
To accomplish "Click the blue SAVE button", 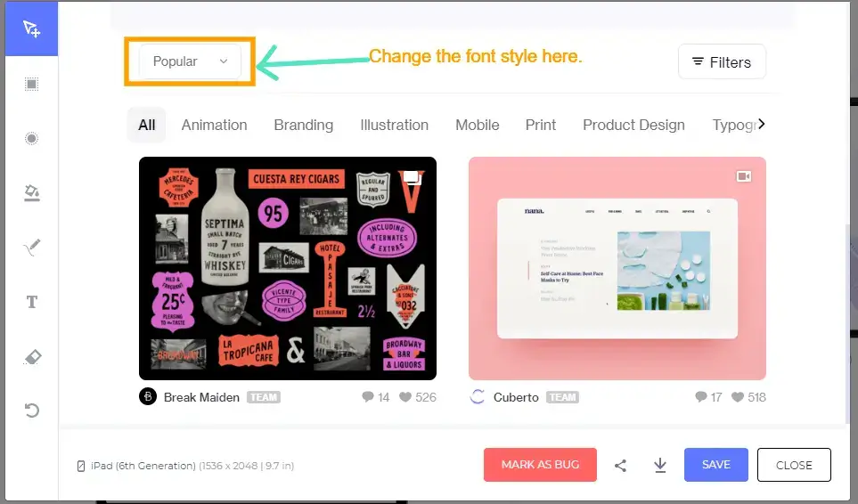I will coord(715,465).
